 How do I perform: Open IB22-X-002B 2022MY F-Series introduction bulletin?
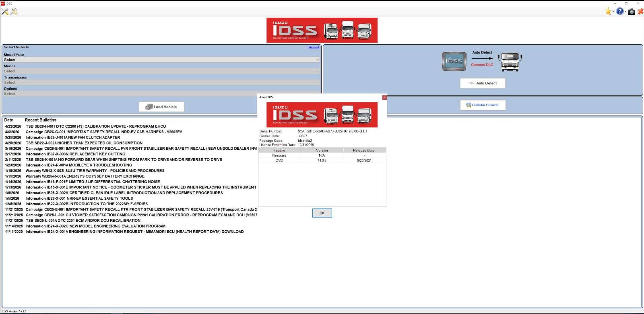tap(87, 204)
